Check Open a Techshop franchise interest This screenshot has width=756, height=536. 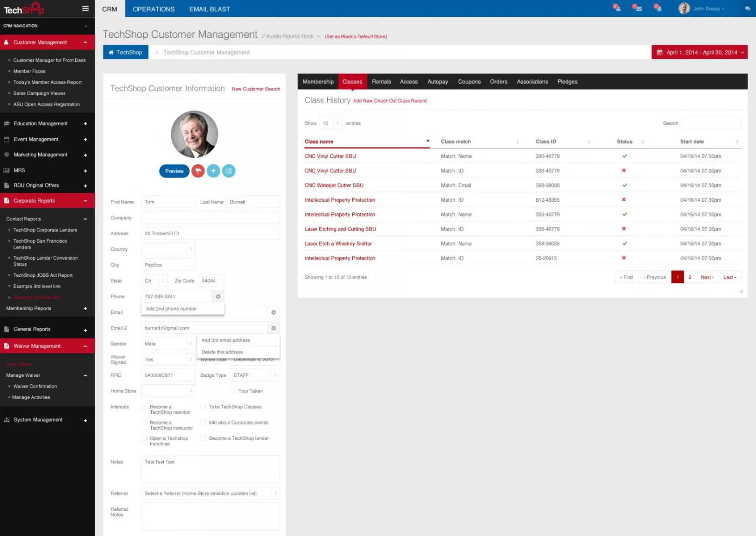click(144, 438)
